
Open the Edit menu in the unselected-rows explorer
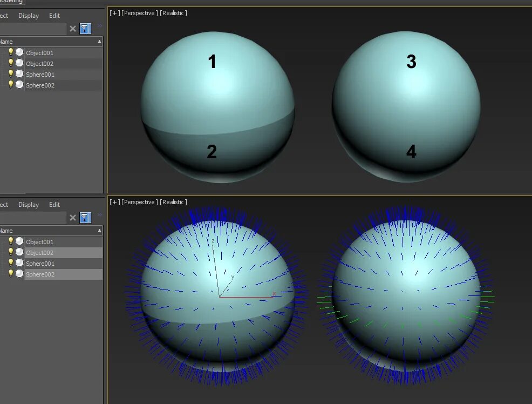(54, 16)
